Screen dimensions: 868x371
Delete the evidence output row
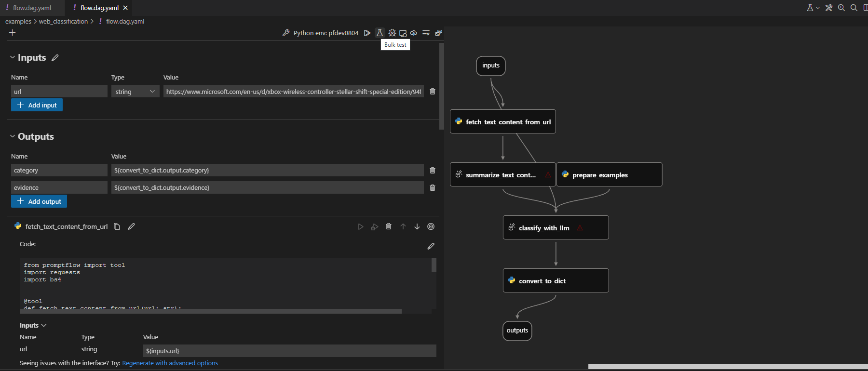[433, 188]
